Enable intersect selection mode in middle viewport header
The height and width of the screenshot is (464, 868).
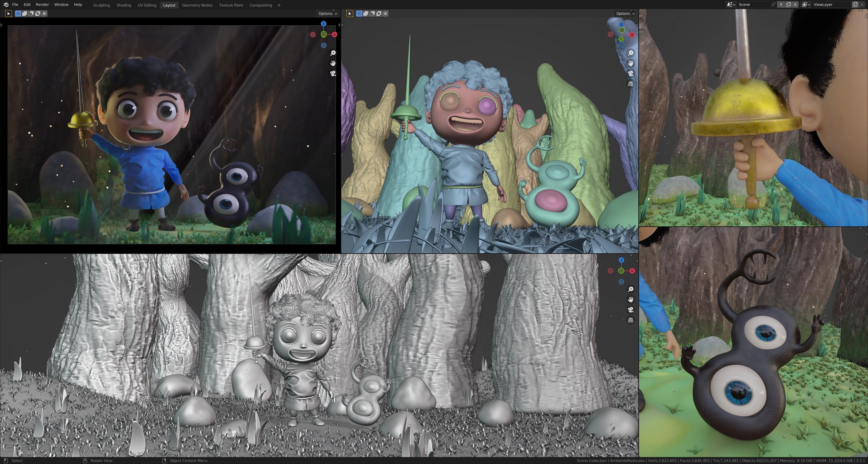[385, 14]
